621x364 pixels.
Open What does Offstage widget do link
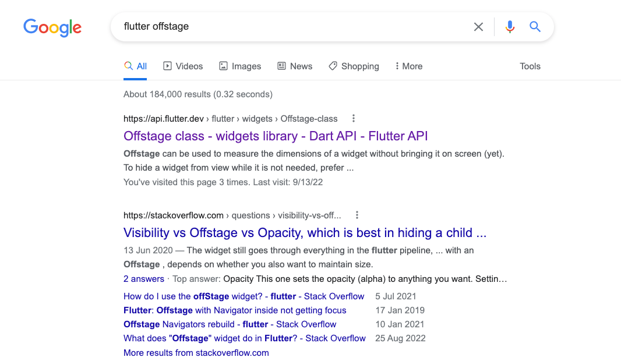click(x=244, y=338)
